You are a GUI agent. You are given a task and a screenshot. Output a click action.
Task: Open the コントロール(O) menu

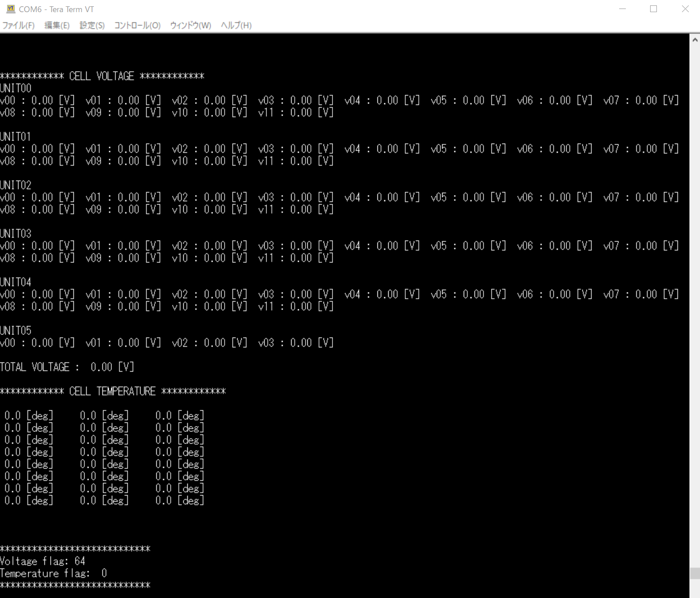pyautogui.click(x=137, y=25)
